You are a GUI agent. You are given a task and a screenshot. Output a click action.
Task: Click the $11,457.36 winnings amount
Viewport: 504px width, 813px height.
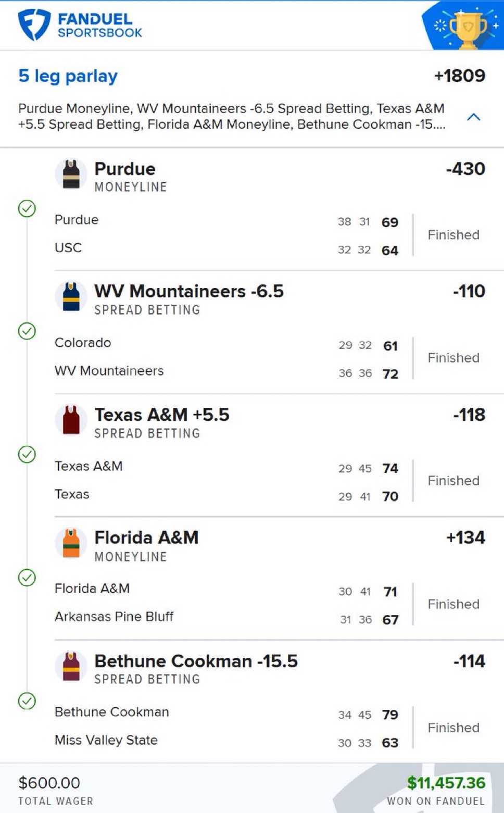click(x=446, y=782)
